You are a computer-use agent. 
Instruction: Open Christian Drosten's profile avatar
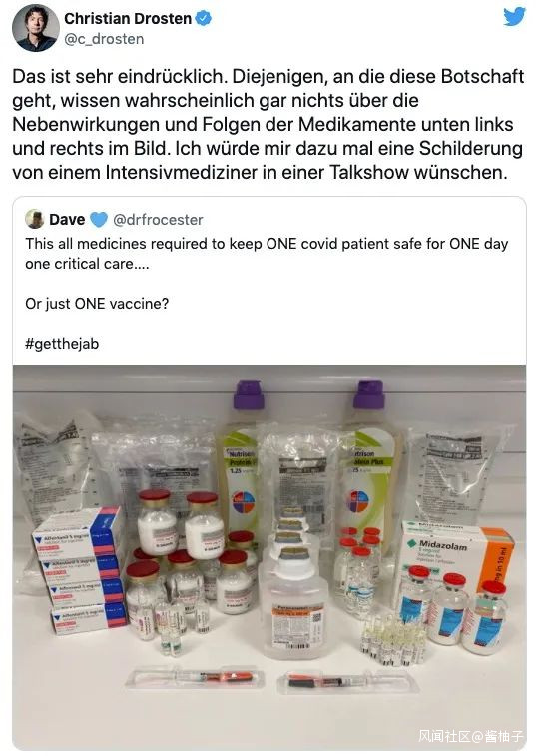pyautogui.click(x=35, y=28)
